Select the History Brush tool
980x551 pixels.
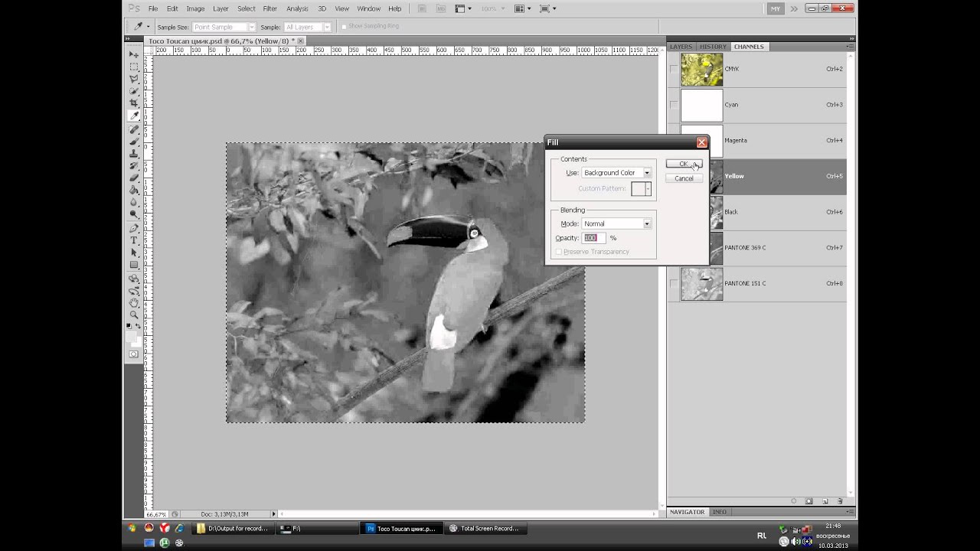[134, 165]
